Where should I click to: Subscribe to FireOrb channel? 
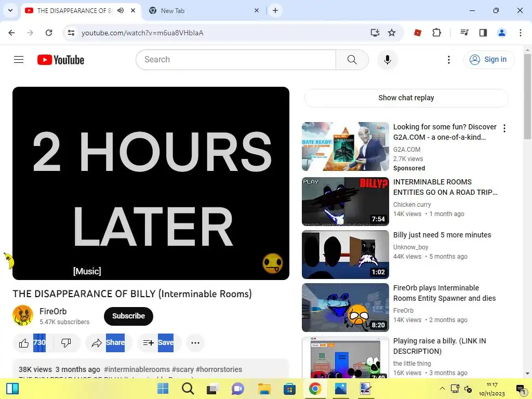click(128, 316)
